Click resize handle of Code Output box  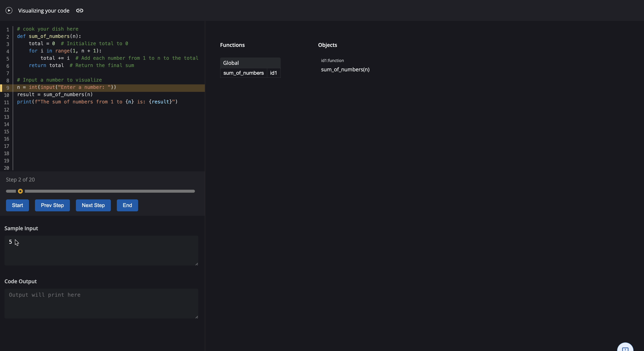197,317
